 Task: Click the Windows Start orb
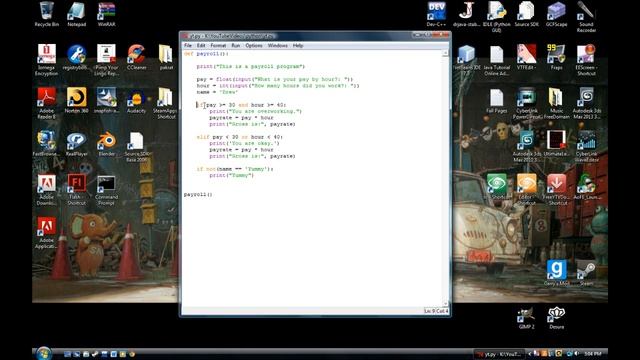pyautogui.click(x=43, y=353)
